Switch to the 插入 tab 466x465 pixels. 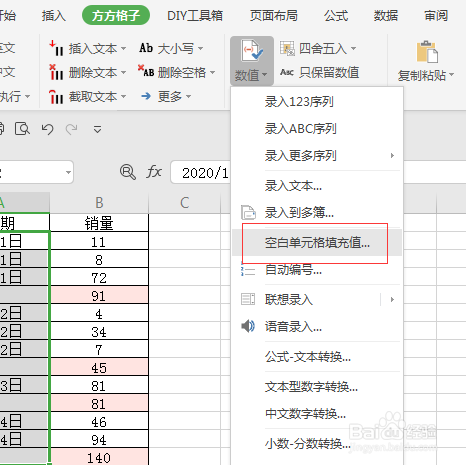54,16
